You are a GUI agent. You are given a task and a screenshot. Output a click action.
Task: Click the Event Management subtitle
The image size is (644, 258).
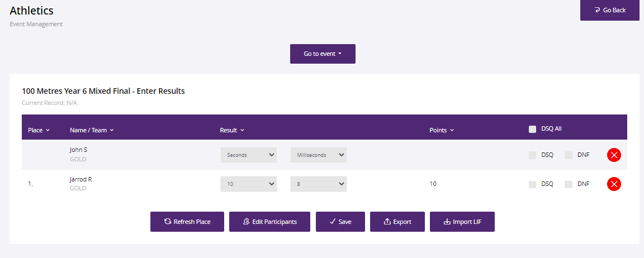(x=36, y=24)
